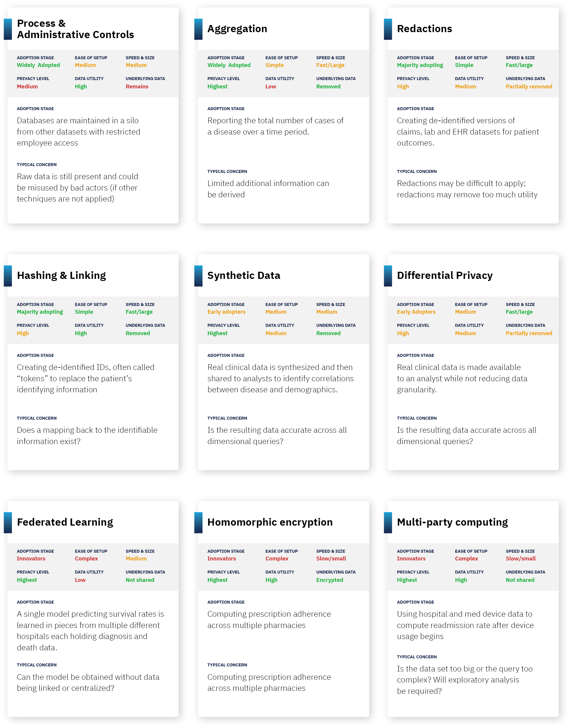Click blue marker next to Multi-party computing
This screenshot has height=728, width=570.
[388, 523]
